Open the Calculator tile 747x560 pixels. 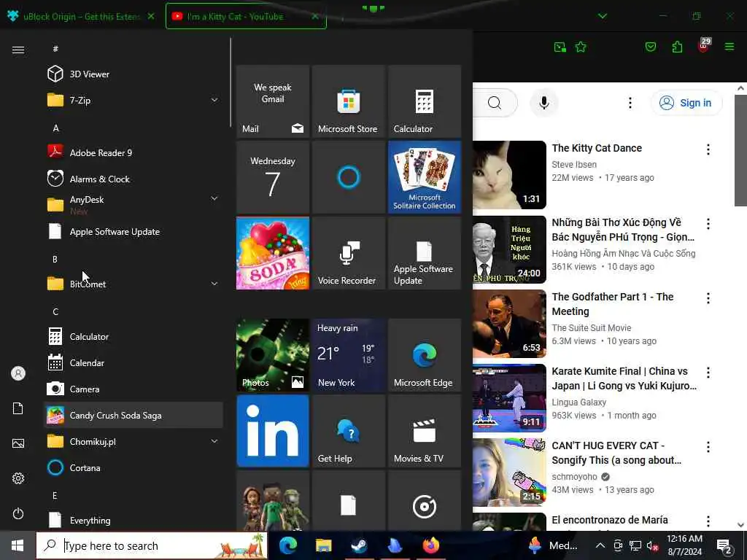pos(425,101)
